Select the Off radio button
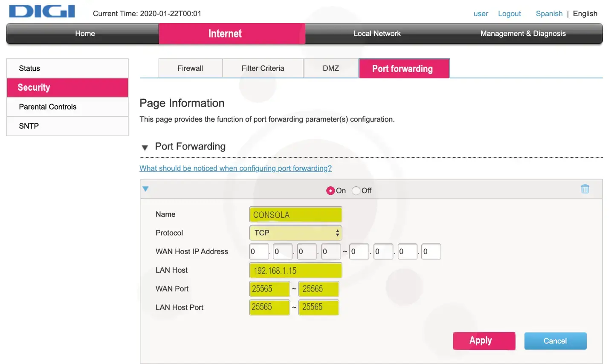This screenshot has height=364, width=614. click(356, 191)
